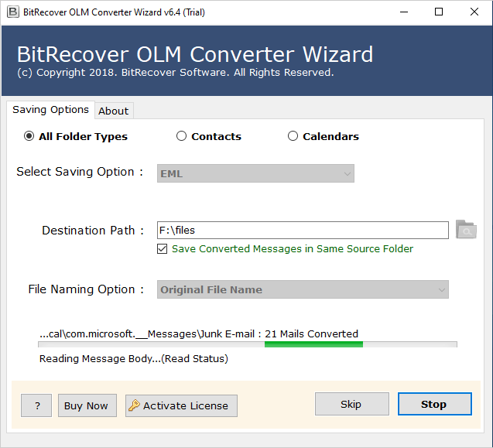Minimize the OLM Converter Wizard window
Image resolution: width=493 pixels, height=448 pixels.
[404, 12]
